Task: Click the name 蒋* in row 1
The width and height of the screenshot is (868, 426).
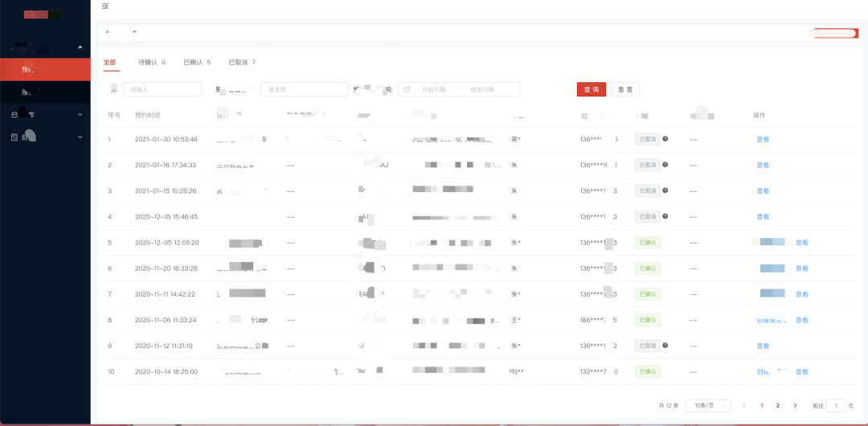Action: pyautogui.click(x=515, y=140)
